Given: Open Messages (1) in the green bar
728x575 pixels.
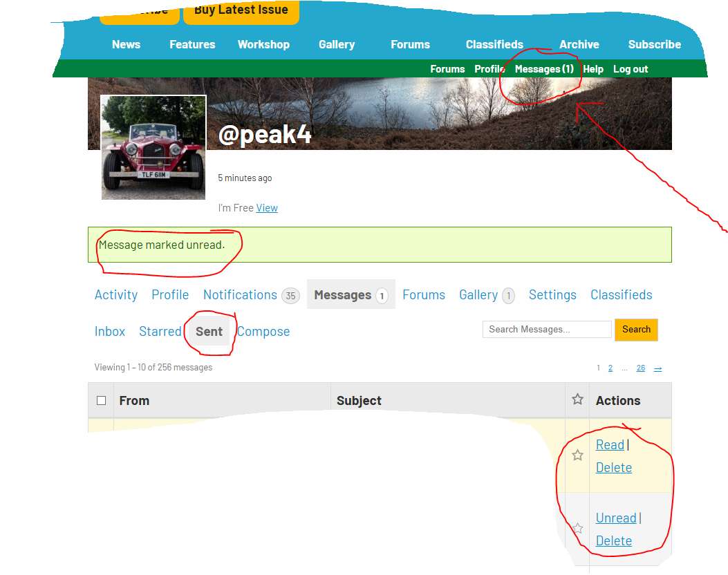Looking at the screenshot, I should (x=544, y=69).
